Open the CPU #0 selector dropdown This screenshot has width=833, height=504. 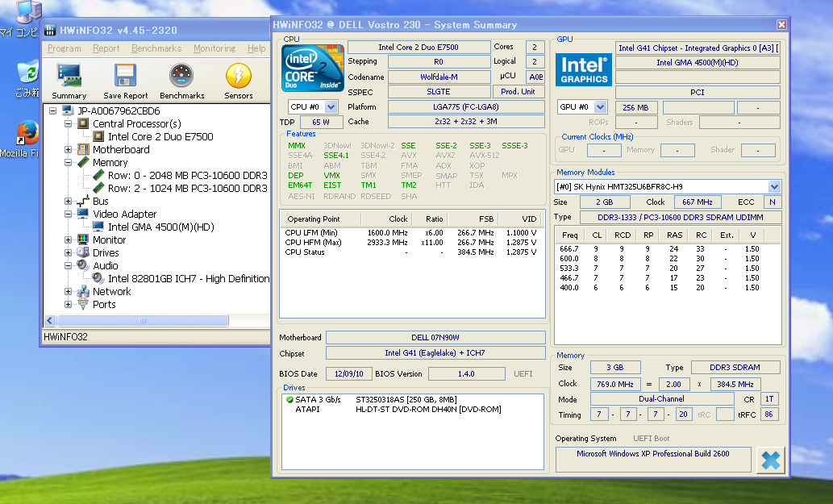click(x=331, y=107)
